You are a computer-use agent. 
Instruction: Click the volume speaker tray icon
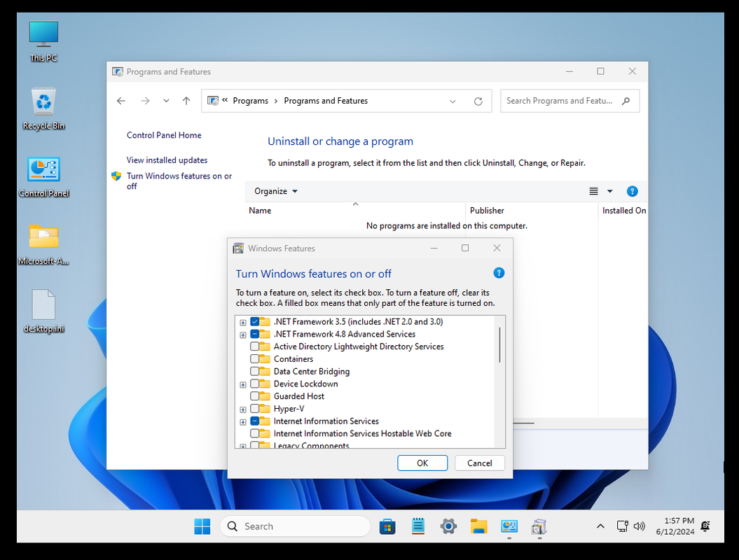coord(639,526)
